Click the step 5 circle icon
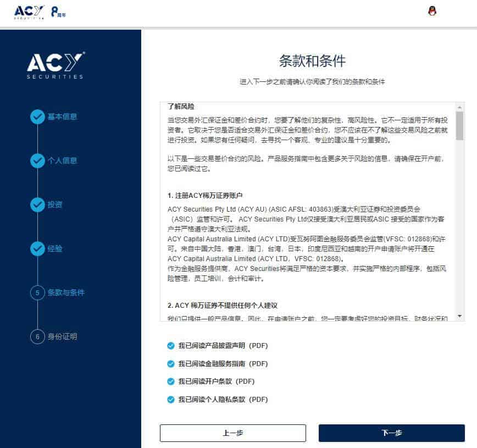The image size is (477, 448). 38,293
